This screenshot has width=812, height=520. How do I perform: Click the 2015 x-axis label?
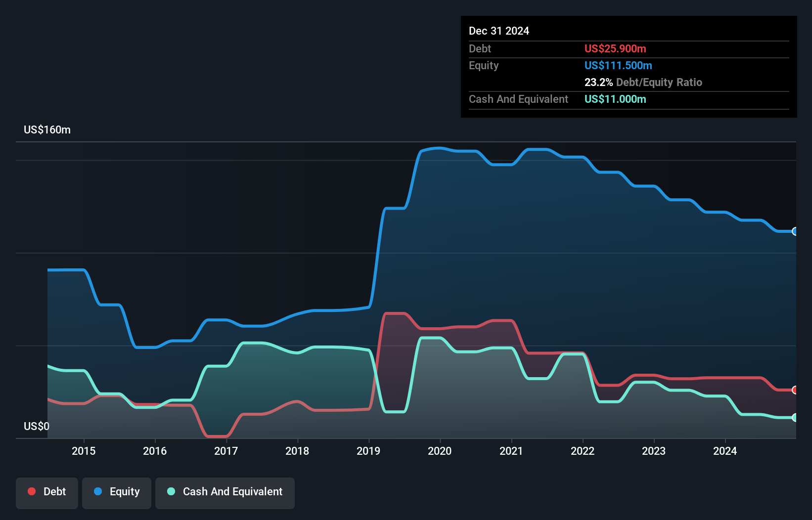[x=84, y=451]
